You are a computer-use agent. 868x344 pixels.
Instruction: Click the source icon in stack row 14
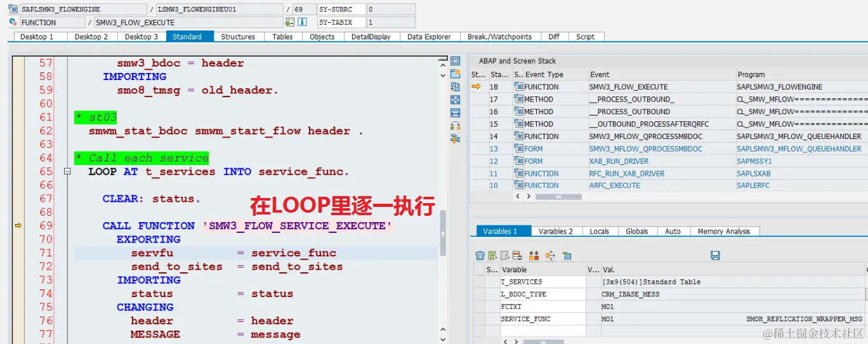tap(518, 136)
